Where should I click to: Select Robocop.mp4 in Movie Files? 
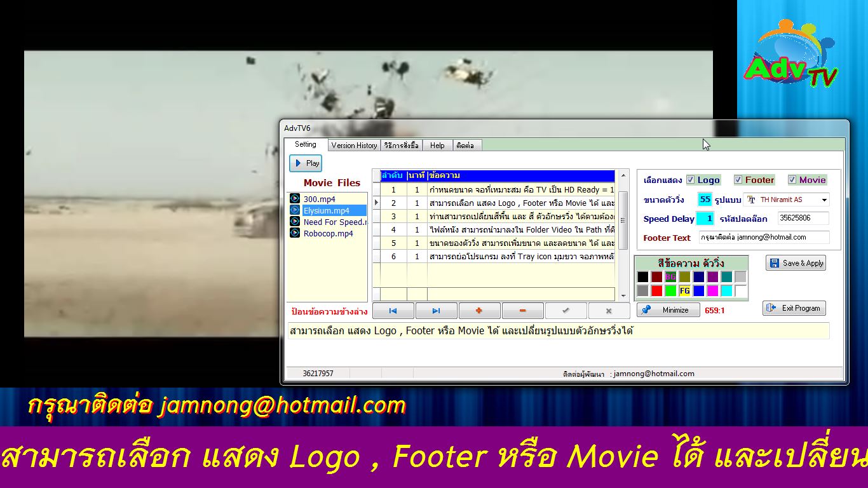(x=329, y=233)
